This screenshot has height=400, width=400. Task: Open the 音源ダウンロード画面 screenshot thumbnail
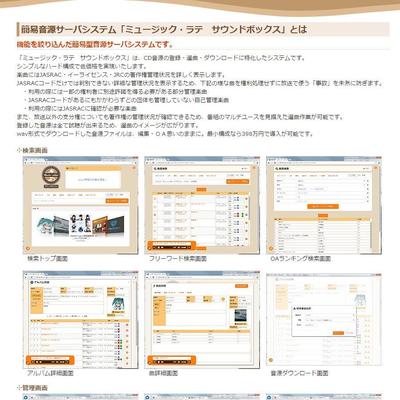324,319
